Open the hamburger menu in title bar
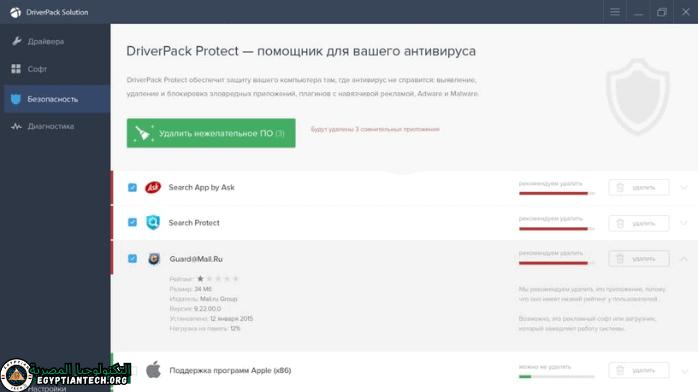 615,12
